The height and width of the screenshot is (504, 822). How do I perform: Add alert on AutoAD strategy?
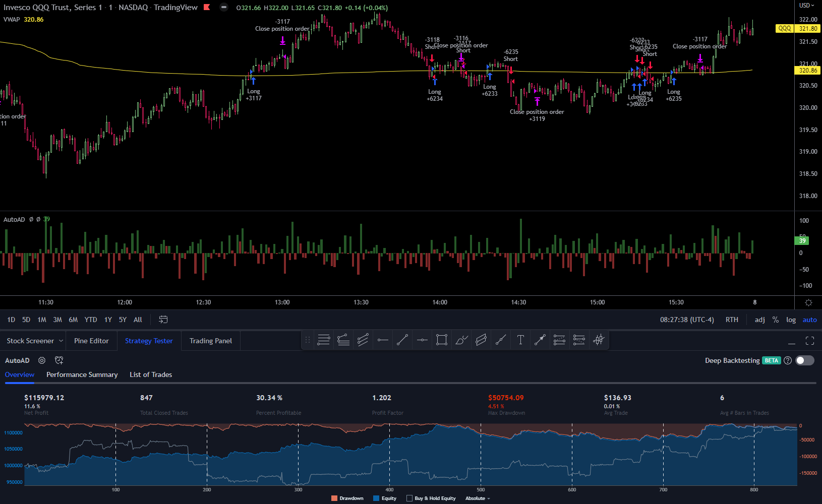[x=59, y=360]
